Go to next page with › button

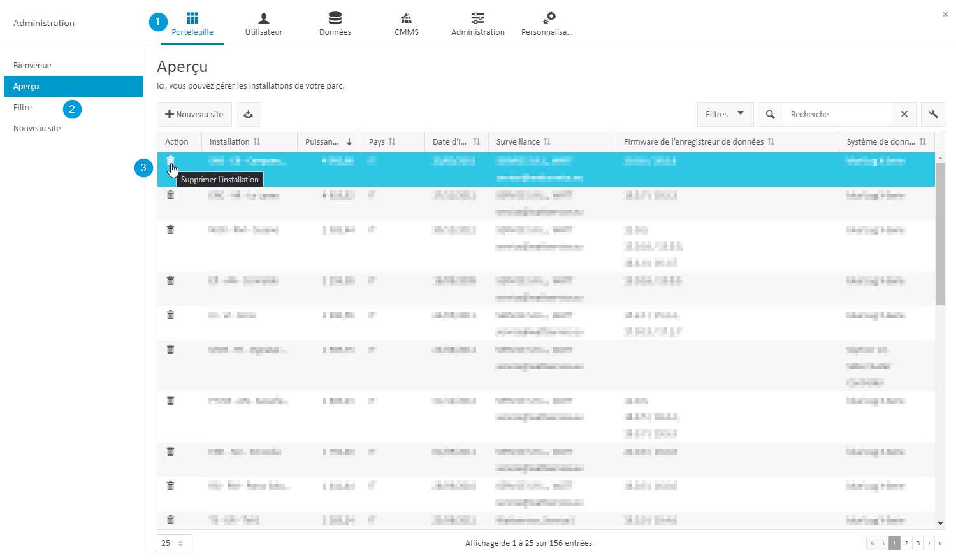[929, 543]
